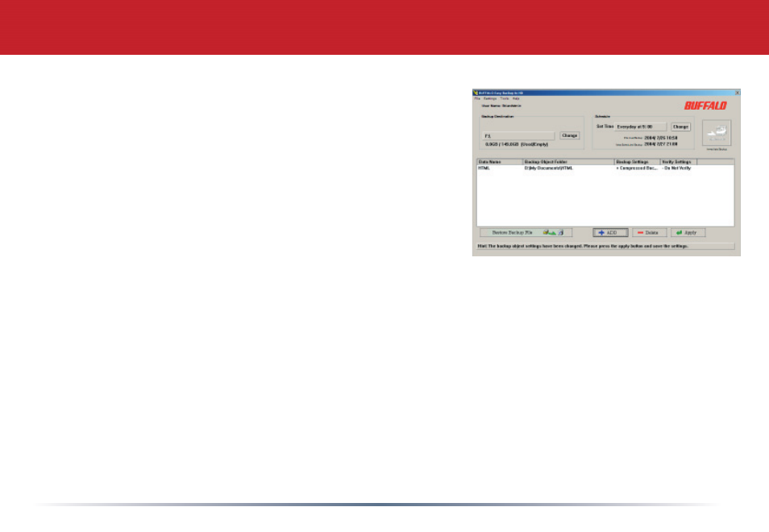Viewport: 769px width, 532px height.
Task: Open the File menu
Action: pos(477,98)
